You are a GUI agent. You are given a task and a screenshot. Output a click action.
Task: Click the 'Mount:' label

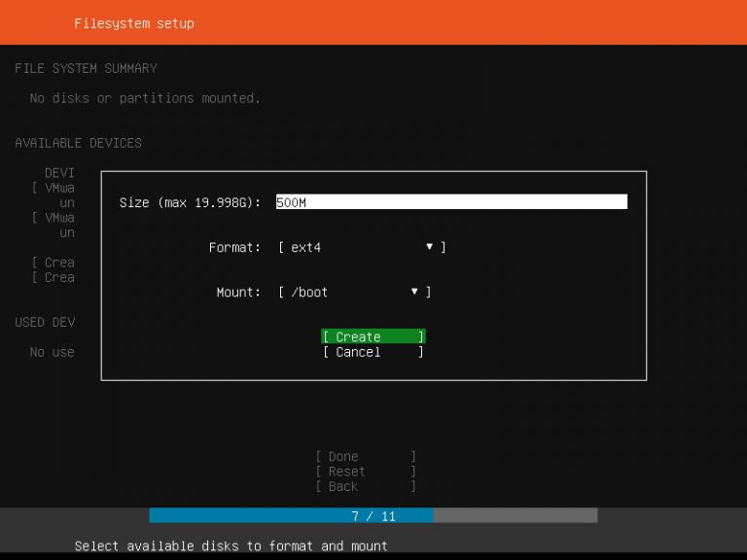(238, 292)
